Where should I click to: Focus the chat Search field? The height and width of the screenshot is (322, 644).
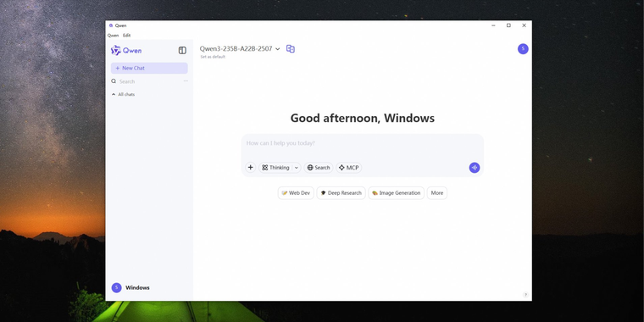point(146,81)
